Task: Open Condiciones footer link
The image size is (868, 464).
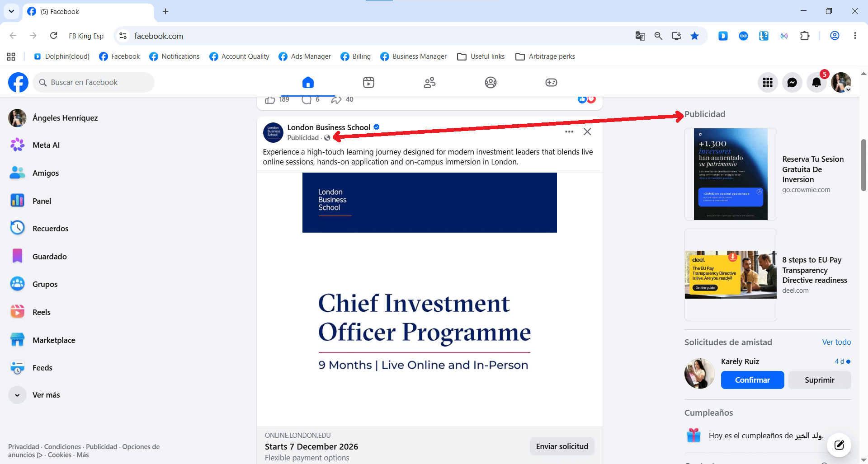Action: [x=62, y=447]
